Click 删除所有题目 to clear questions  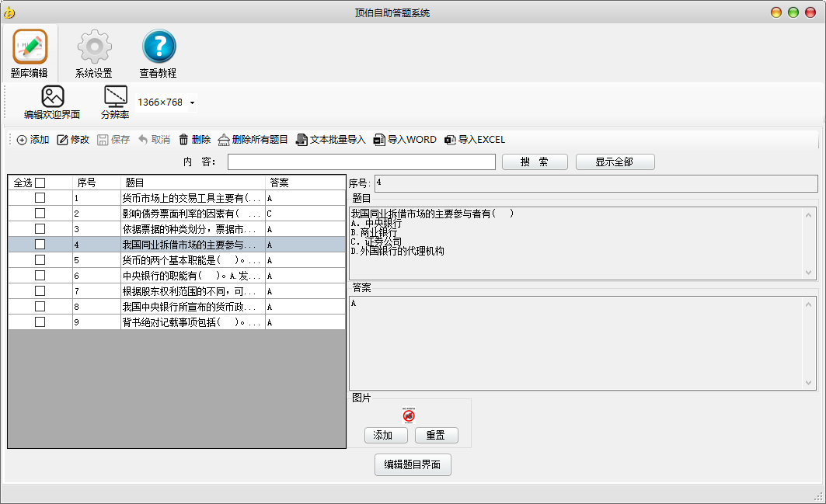[x=253, y=140]
